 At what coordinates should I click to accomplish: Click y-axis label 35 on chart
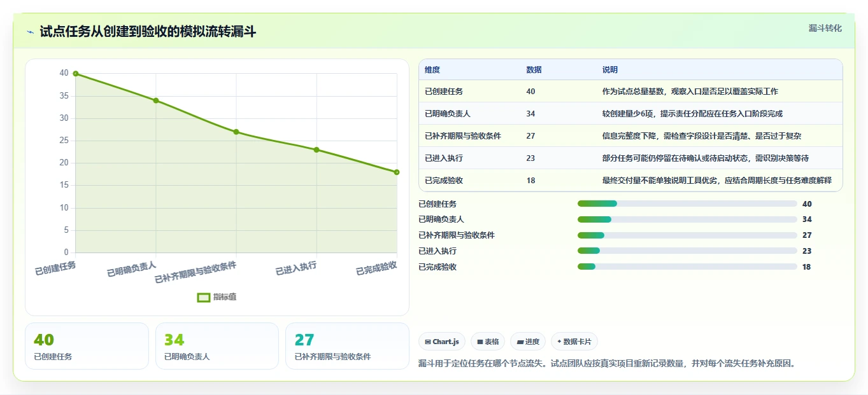pos(64,95)
